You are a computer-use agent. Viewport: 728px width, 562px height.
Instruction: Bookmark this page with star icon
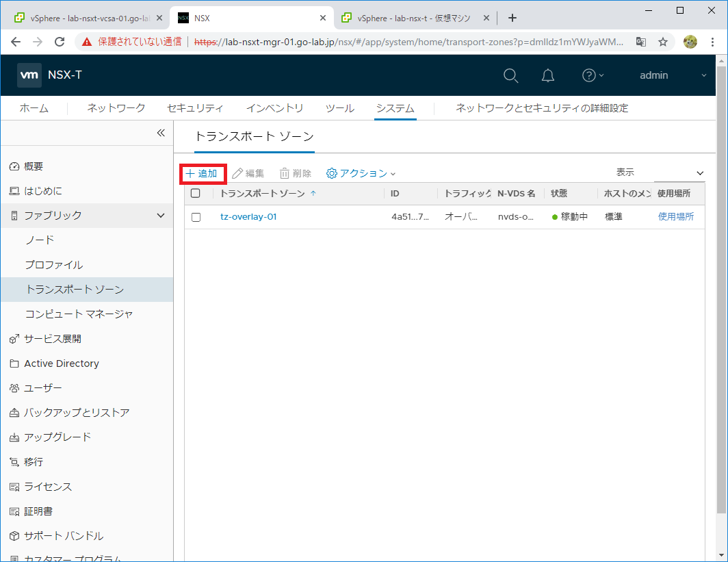click(663, 42)
